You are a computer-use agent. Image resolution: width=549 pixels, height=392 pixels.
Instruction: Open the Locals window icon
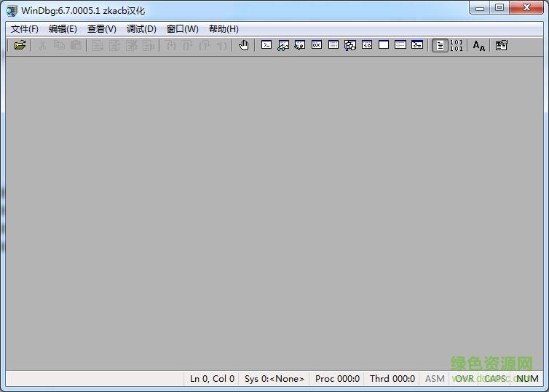[300, 45]
